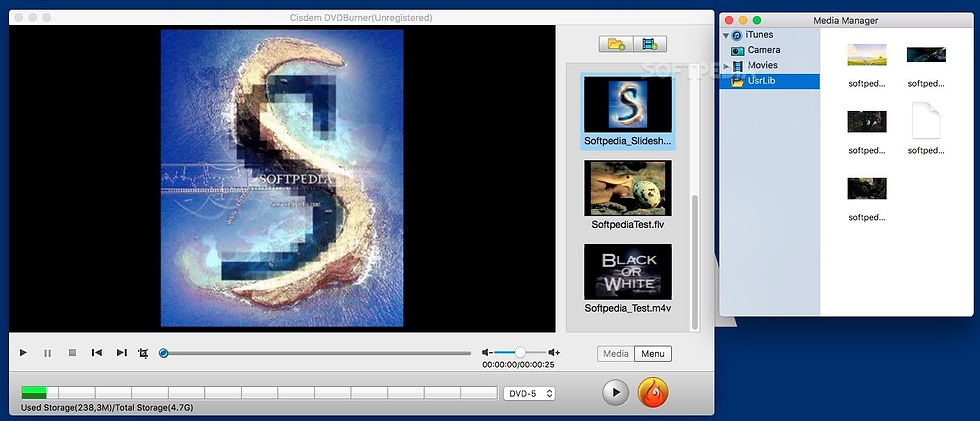The image size is (980, 421).
Task: Click the orange burn flame button
Action: [x=653, y=393]
